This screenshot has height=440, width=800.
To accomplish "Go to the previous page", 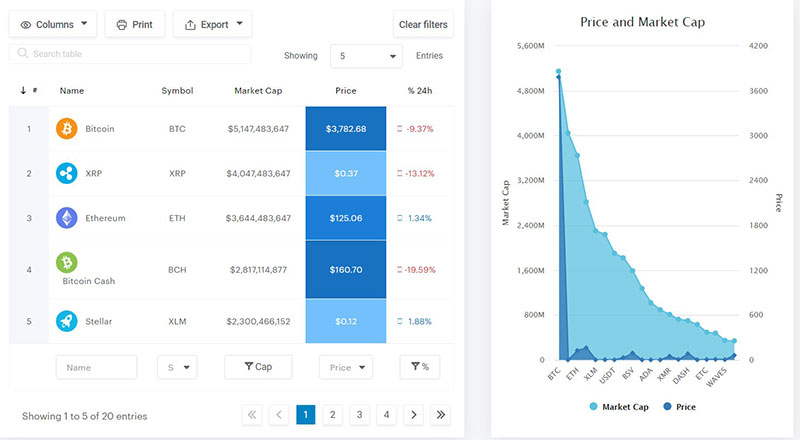I will (279, 414).
